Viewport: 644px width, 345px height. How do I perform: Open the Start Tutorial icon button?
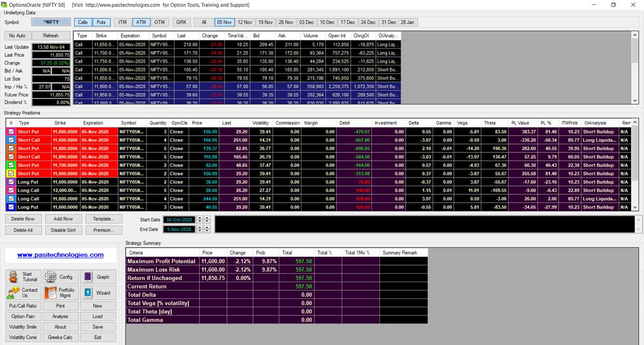coord(23,277)
